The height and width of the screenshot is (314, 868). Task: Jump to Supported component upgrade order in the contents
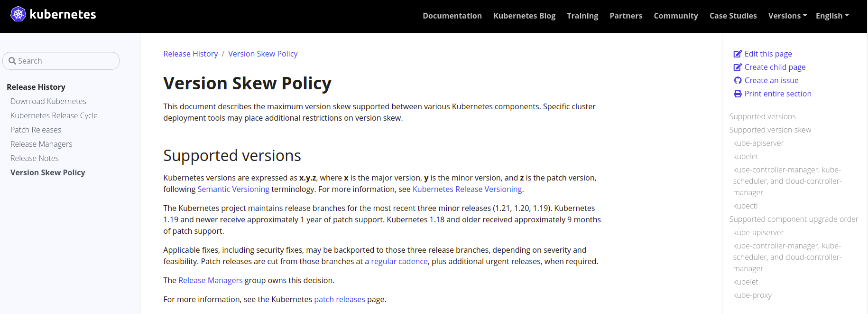794,219
